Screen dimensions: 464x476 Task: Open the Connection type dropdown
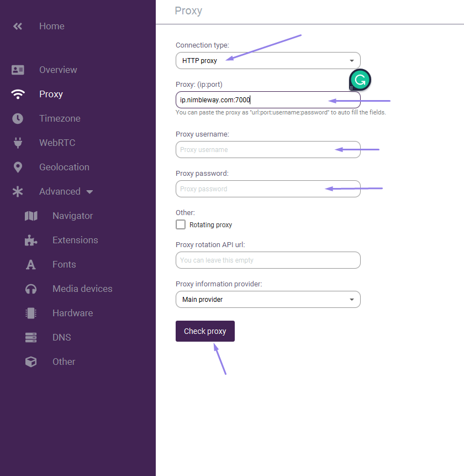[x=268, y=61]
